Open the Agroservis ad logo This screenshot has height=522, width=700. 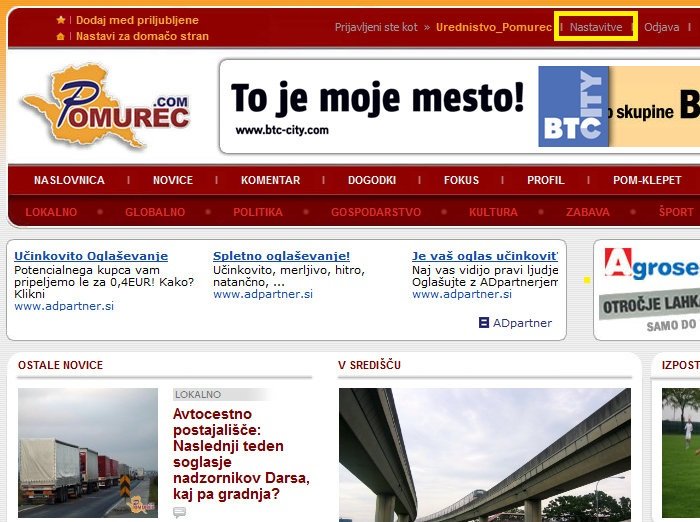(x=650, y=266)
